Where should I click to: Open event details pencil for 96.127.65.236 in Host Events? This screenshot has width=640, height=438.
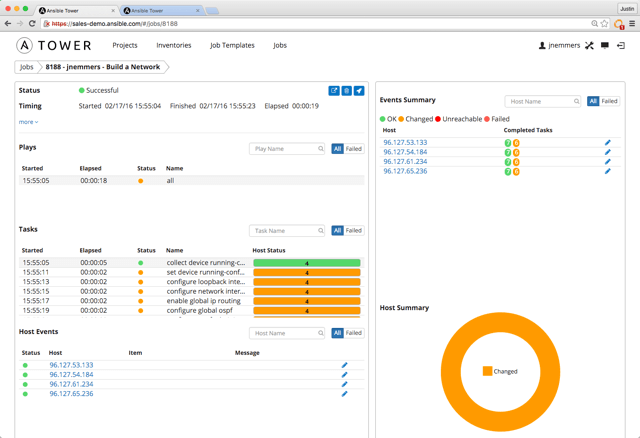pos(344,394)
